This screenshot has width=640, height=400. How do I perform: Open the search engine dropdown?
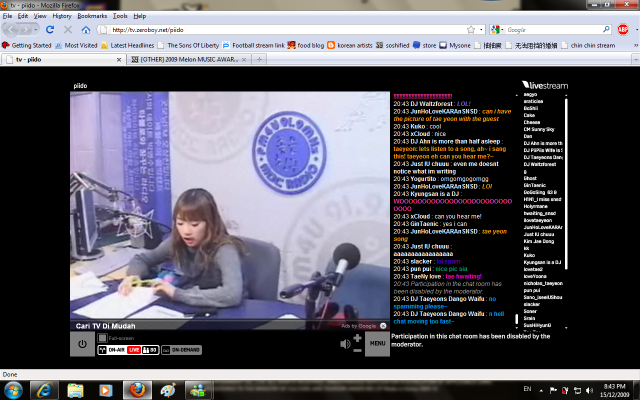500,30
